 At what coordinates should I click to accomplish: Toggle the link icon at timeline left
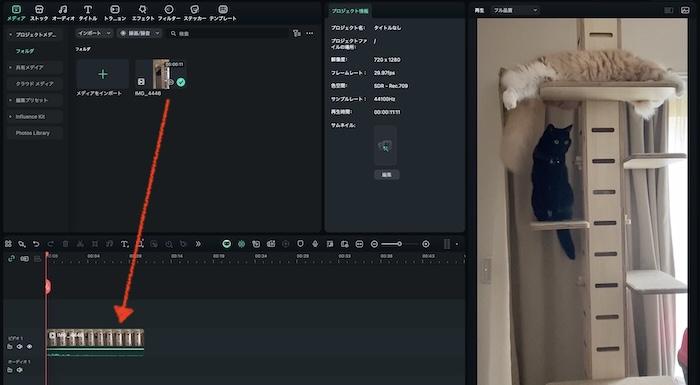(x=12, y=259)
